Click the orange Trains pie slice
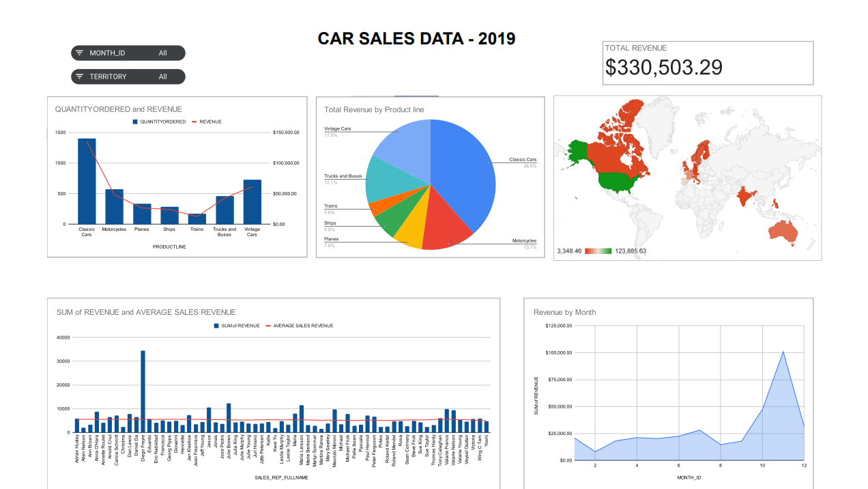 pos(386,206)
